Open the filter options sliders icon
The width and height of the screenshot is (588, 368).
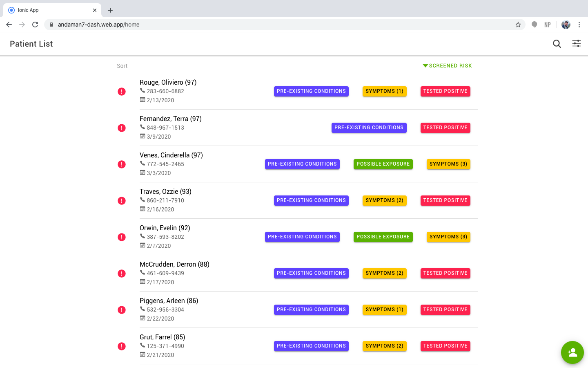577,43
